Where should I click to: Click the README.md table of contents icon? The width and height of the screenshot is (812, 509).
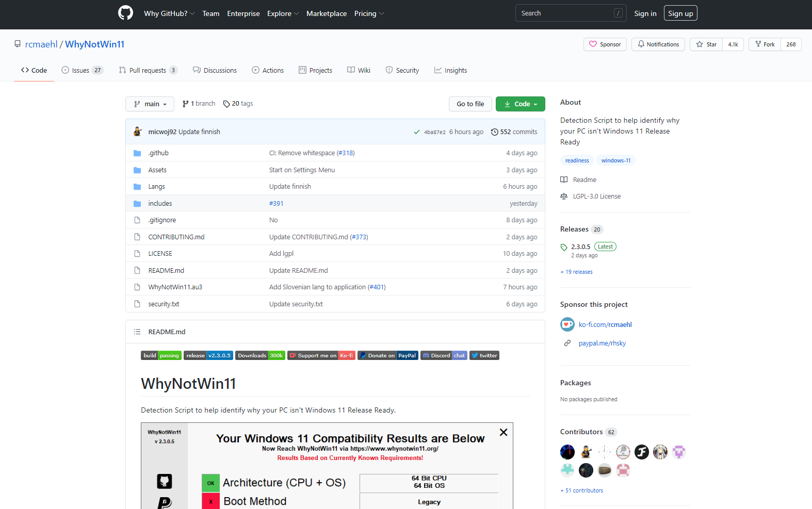(137, 332)
